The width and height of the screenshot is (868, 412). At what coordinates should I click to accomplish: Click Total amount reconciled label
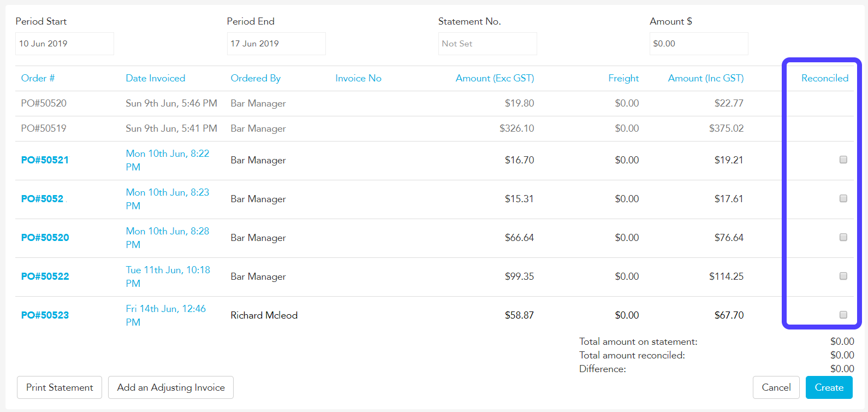click(632, 355)
